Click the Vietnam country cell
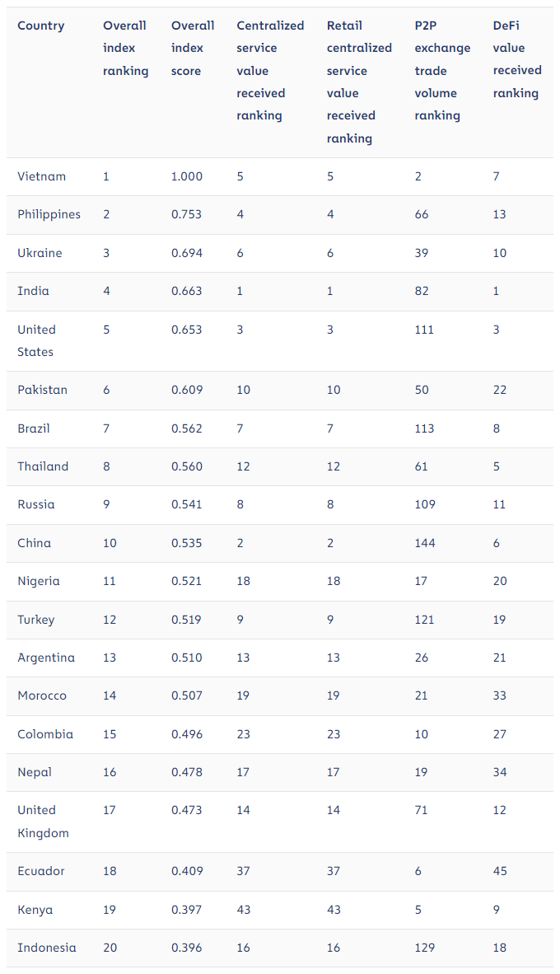Screen dimensions: 560x974 41,176
